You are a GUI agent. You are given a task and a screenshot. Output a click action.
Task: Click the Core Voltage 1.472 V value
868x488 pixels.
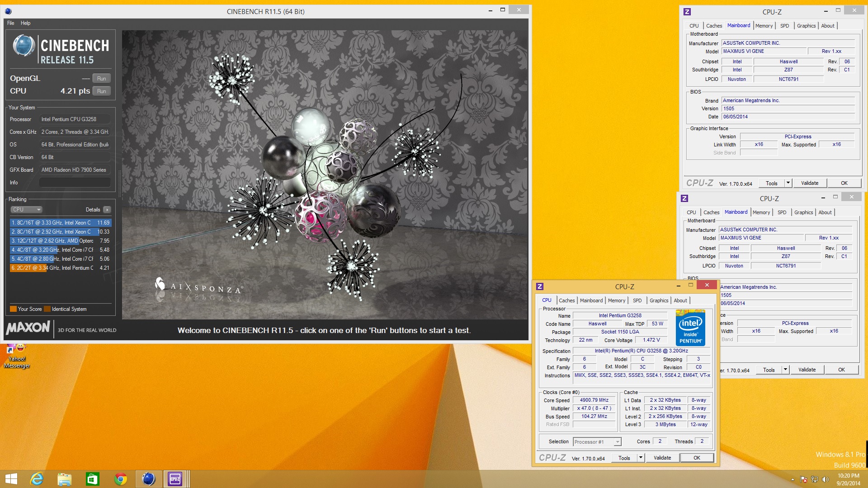point(651,340)
